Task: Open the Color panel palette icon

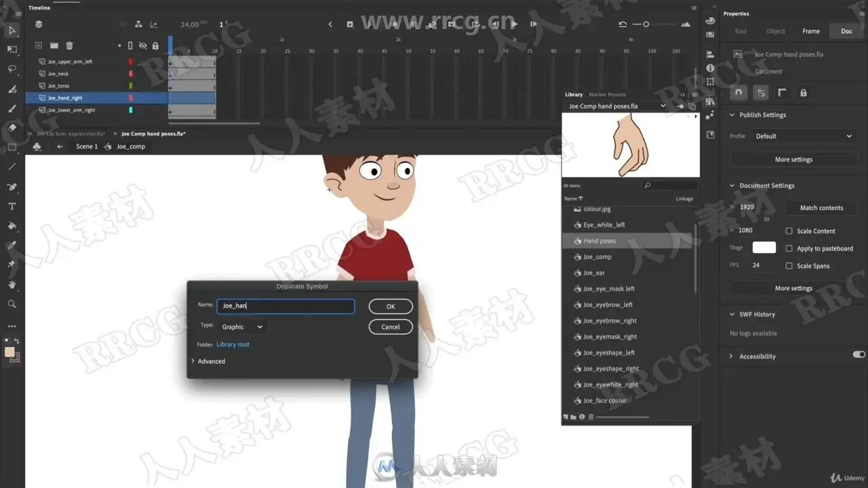Action: pos(710,21)
